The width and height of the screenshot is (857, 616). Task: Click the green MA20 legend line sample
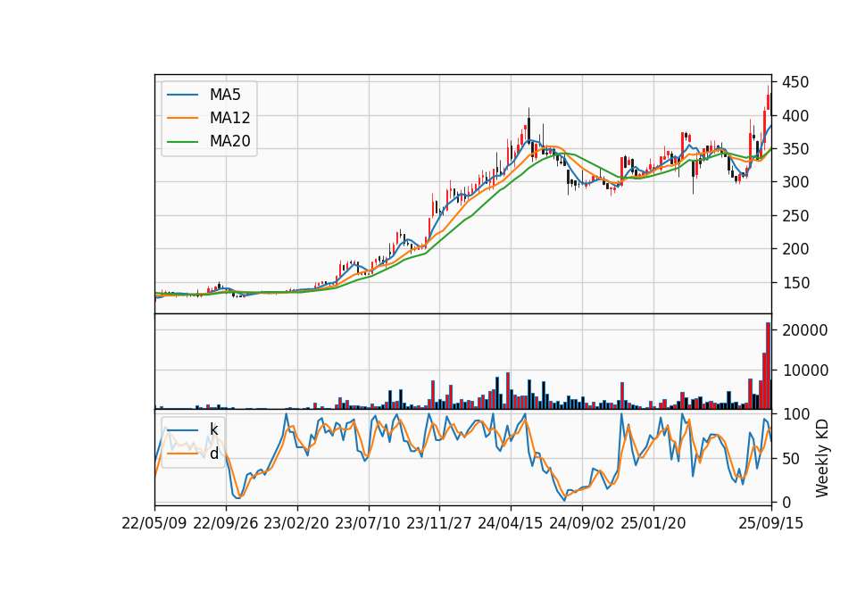pyautogui.click(x=182, y=142)
